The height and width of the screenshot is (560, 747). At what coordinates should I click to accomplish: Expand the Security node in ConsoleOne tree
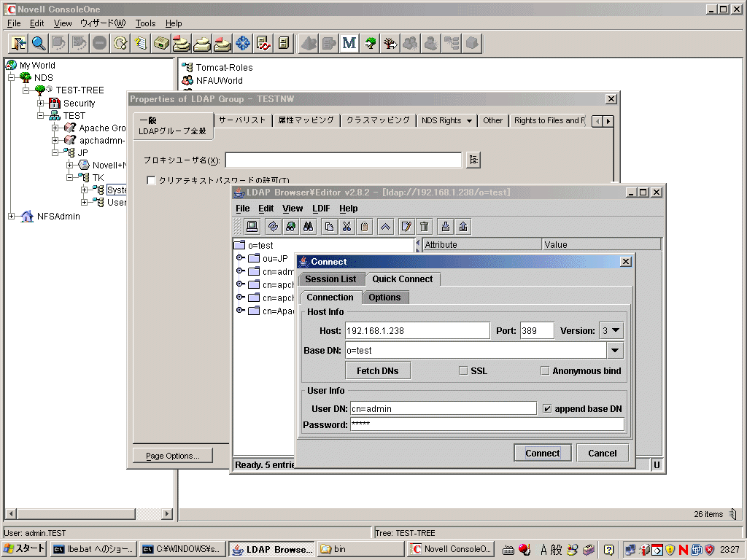41,103
